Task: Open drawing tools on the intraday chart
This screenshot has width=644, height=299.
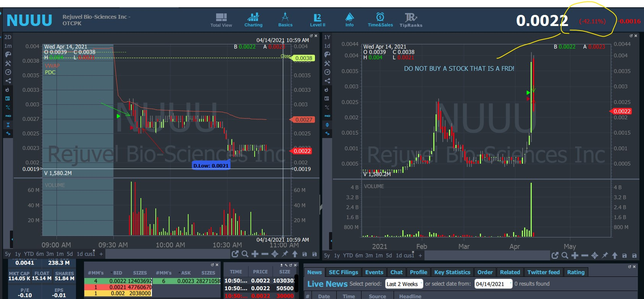Action: (8, 63)
